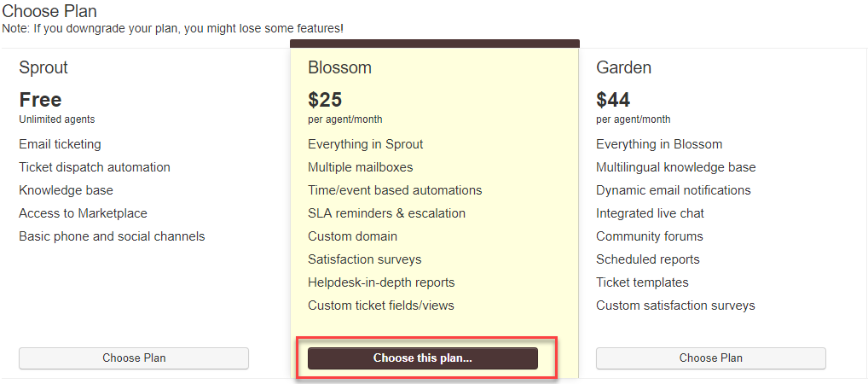868x384 pixels.
Task: Click the Free price label
Action: pos(40,100)
